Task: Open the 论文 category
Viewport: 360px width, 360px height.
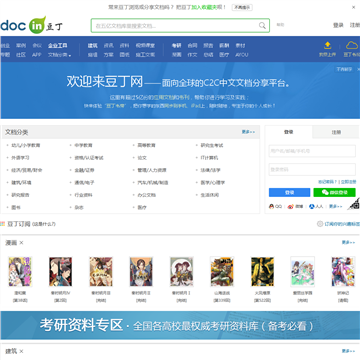Action: 142,158
